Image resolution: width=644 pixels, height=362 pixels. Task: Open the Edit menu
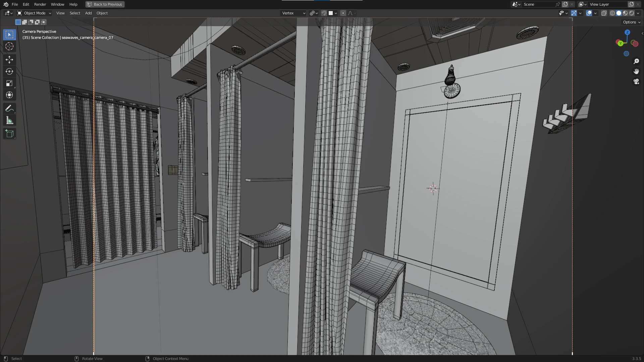(x=26, y=4)
